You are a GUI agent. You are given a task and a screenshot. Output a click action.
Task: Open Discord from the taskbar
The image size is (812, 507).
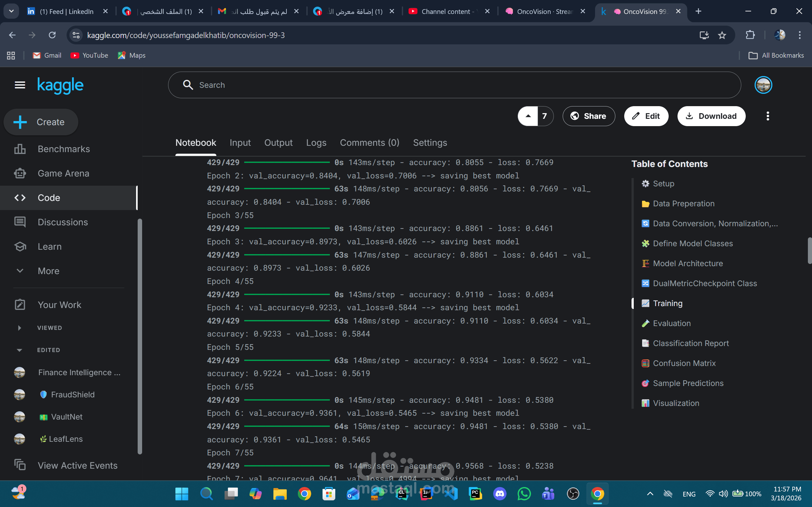tap(500, 494)
